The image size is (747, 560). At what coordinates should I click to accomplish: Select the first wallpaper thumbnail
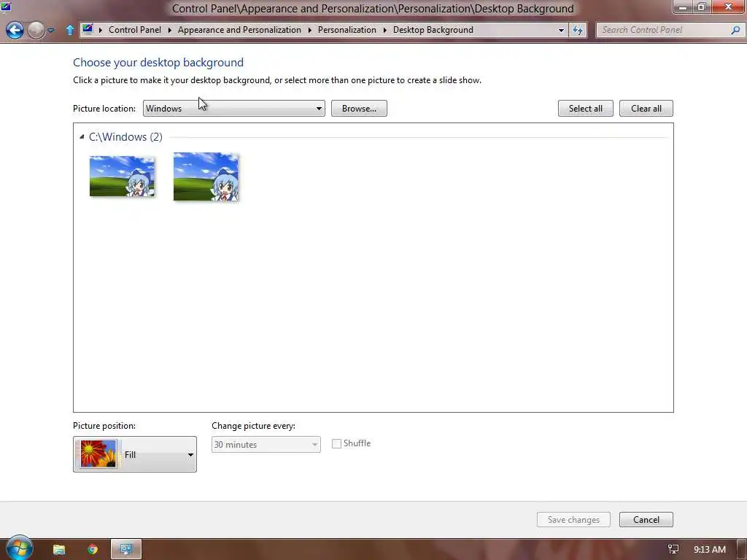click(122, 176)
